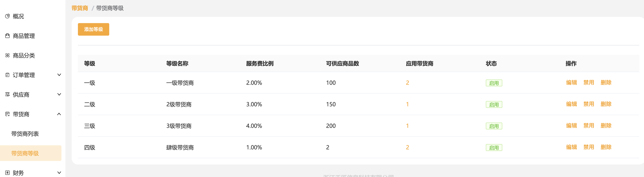Open applied 带货商 count for 一级带货商
Viewport: 644px width, 177px height.
407,83
